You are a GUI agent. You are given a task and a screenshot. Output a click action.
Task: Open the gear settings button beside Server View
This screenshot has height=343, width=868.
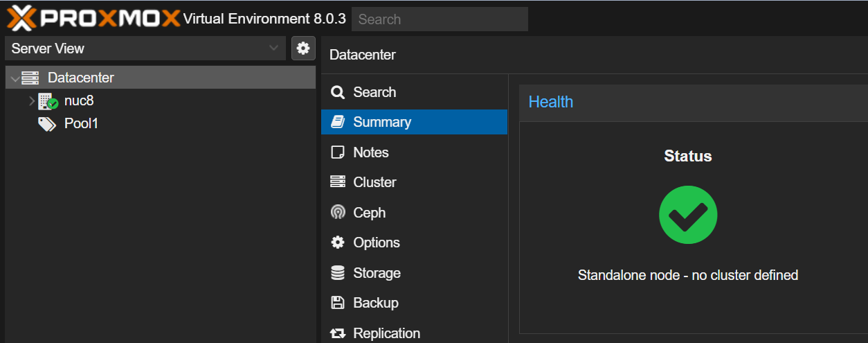pos(303,49)
